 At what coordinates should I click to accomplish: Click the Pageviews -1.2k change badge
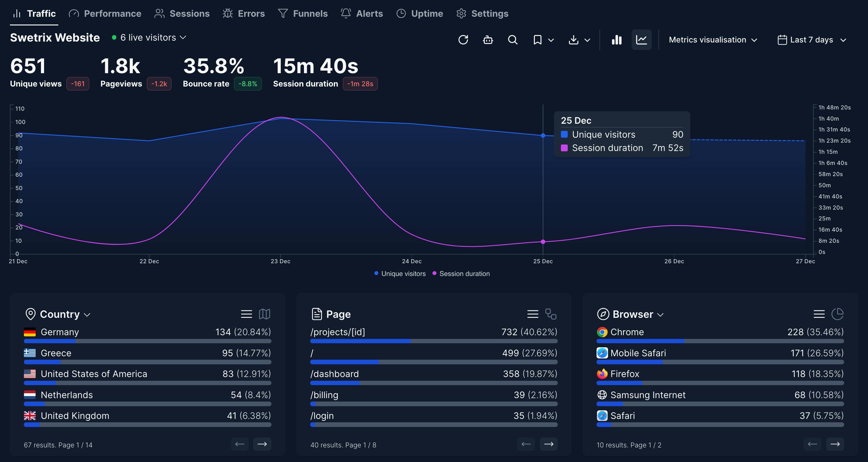coord(159,84)
